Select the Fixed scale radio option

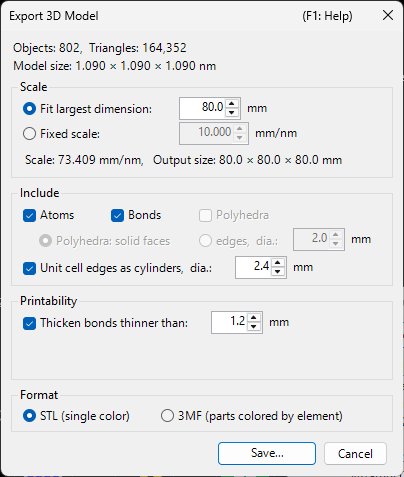[29, 134]
